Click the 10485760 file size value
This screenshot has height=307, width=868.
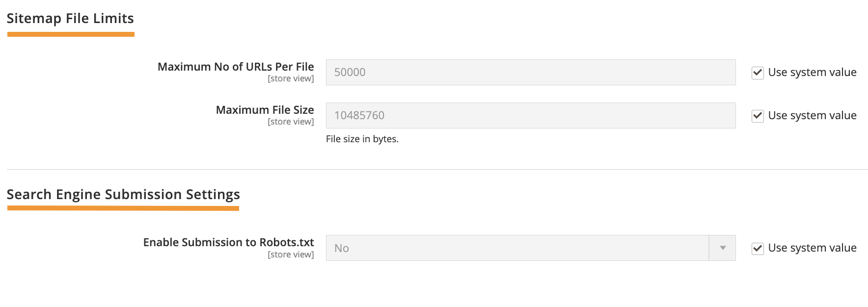click(x=359, y=115)
